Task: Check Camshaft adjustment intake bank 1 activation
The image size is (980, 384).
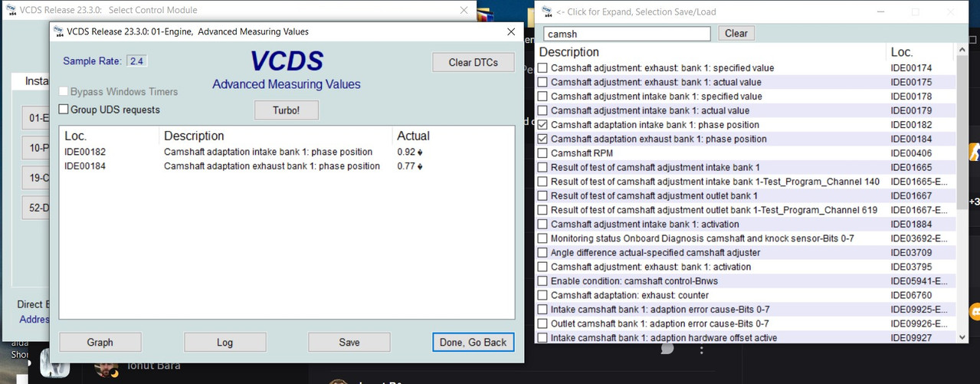Action: [542, 224]
